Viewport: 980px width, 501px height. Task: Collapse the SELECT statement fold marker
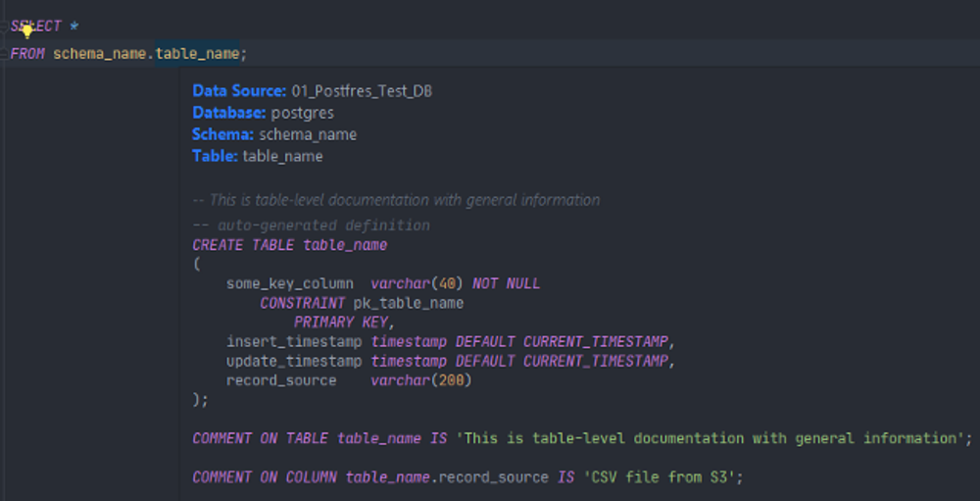click(4, 26)
